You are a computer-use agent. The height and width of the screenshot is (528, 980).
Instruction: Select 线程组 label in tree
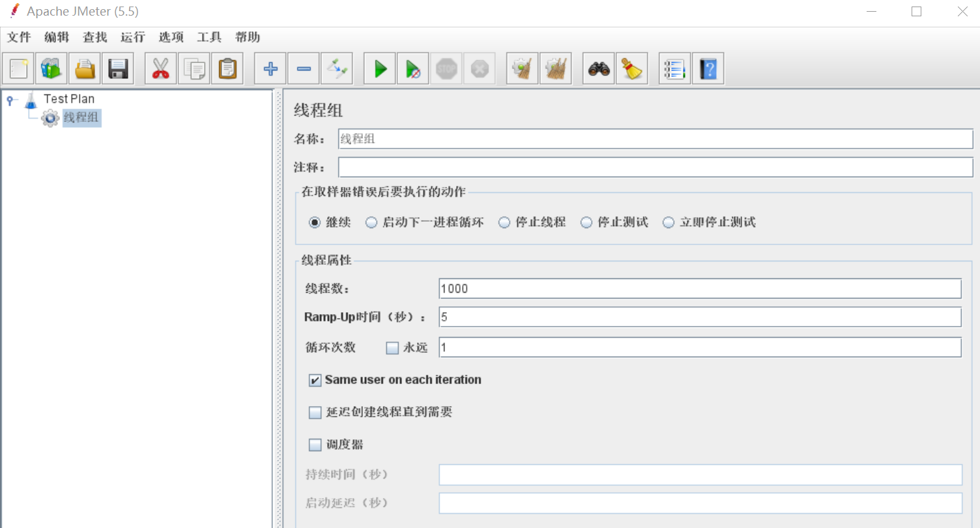tap(82, 118)
